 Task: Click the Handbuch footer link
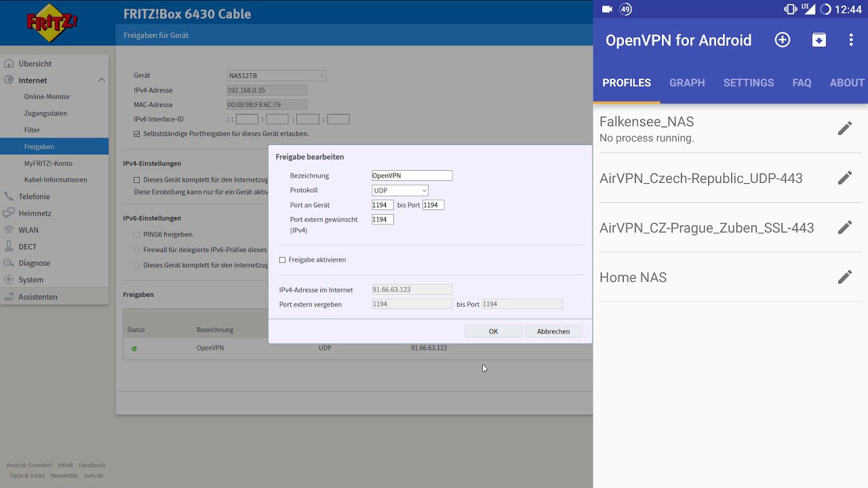[92, 465]
